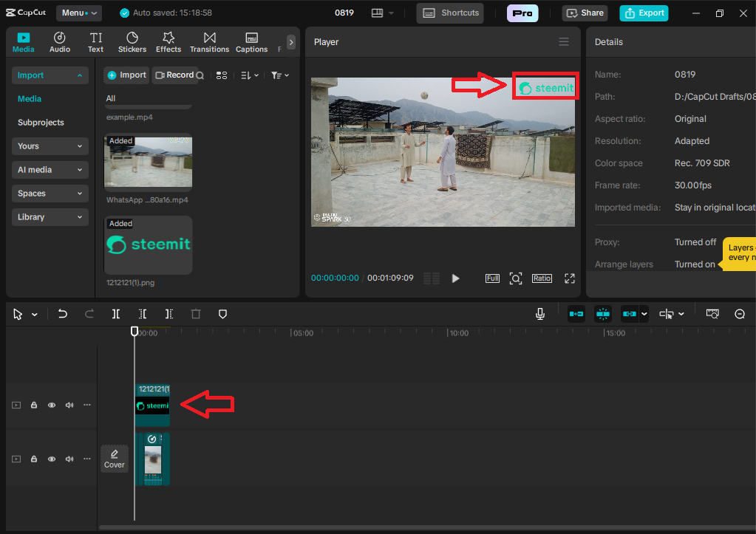Expand the AI media section in sidebar
Image resolution: width=756 pixels, height=534 pixels.
[50, 170]
